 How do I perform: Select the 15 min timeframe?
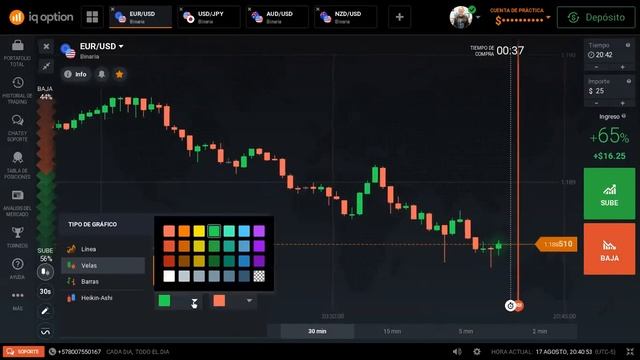pos(392,331)
